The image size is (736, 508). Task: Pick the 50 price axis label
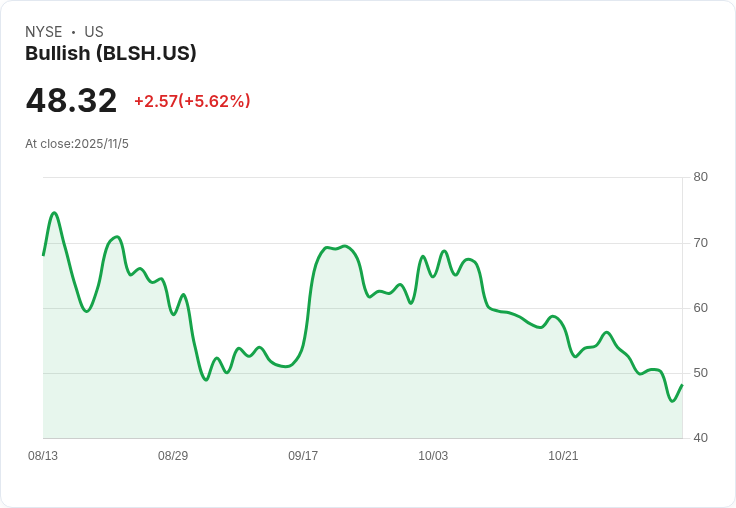coord(700,373)
